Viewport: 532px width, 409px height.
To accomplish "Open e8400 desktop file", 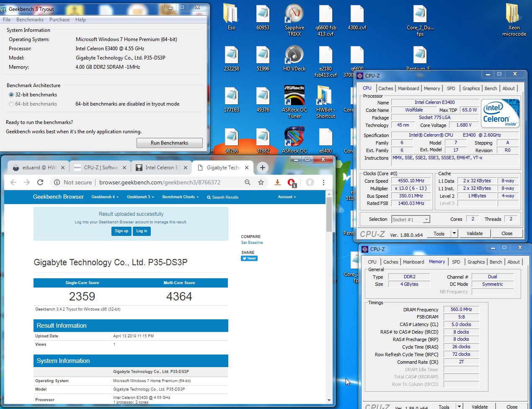I will (x=325, y=140).
